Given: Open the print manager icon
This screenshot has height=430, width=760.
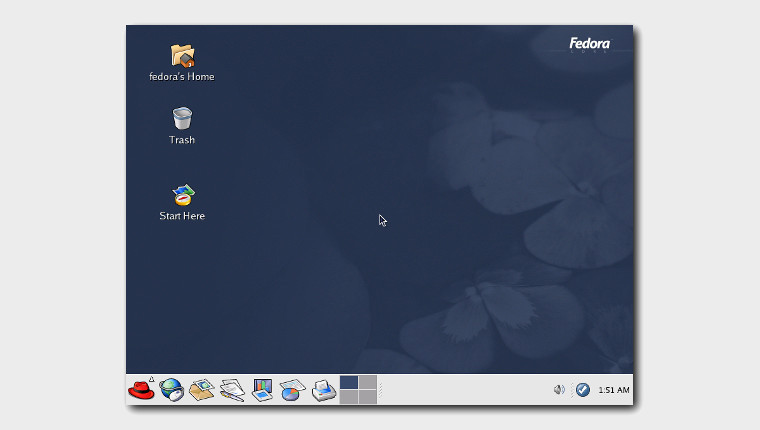Looking at the screenshot, I should pyautogui.click(x=324, y=390).
